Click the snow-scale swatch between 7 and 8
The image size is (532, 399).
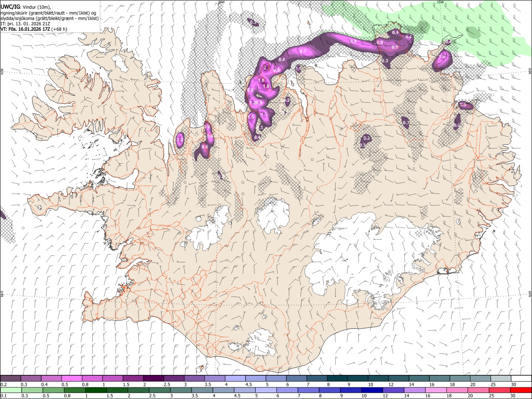pos(316,378)
